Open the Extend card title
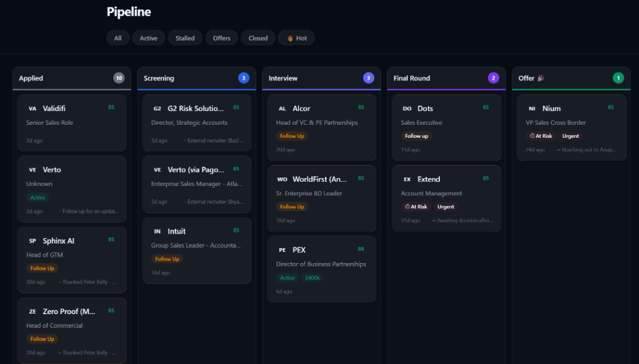Viewport: 639px width, 364px height. point(429,179)
